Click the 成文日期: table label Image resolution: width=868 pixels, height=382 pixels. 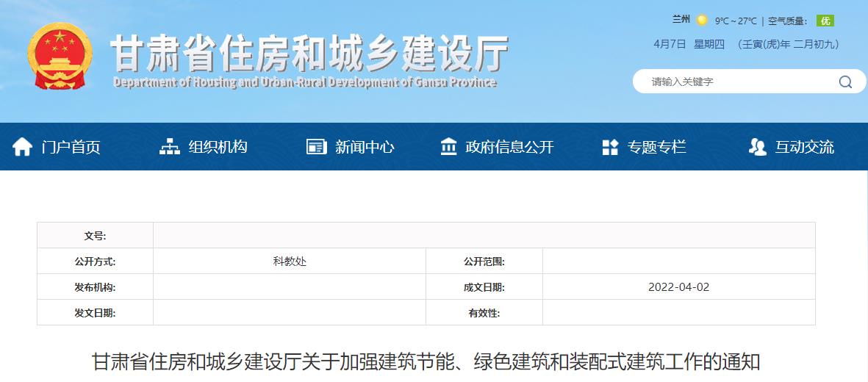pyautogui.click(x=484, y=287)
